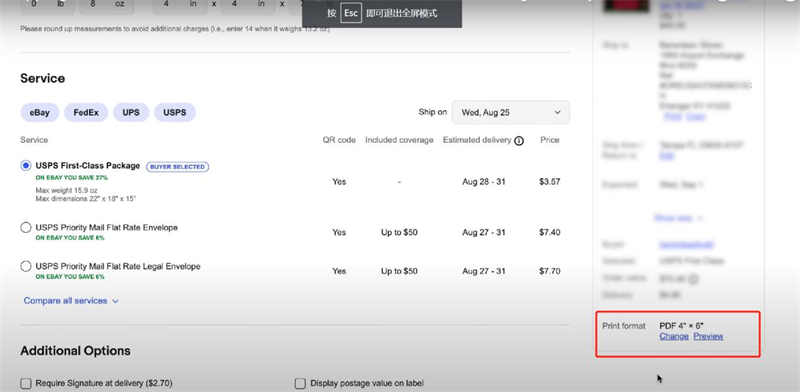
Task: Click the Esc key hint in fullscreen banner
Action: (351, 13)
